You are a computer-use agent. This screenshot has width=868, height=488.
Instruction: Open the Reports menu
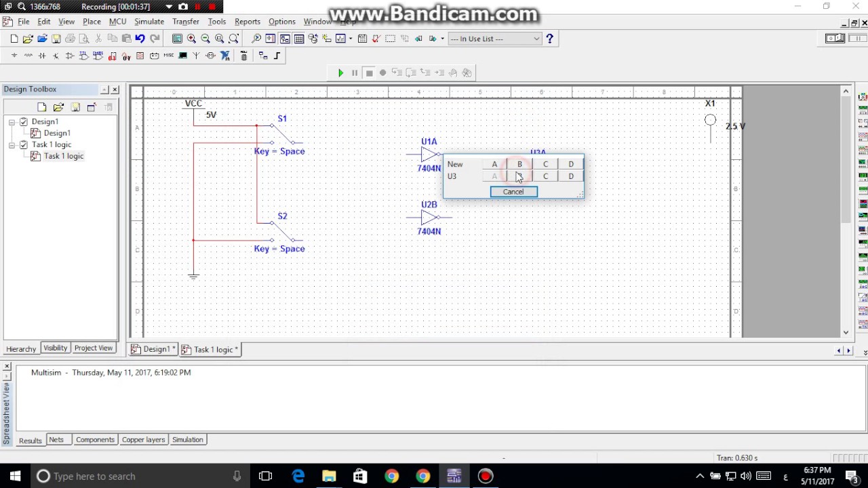248,22
